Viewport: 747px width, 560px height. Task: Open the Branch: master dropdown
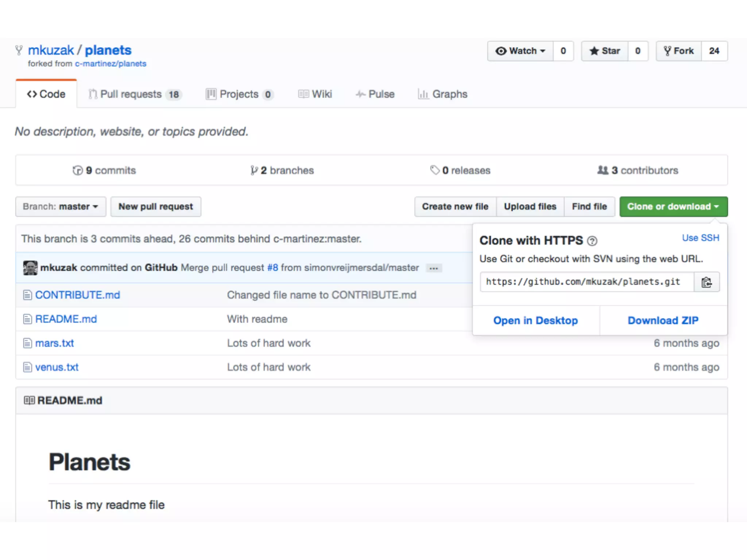click(x=61, y=207)
